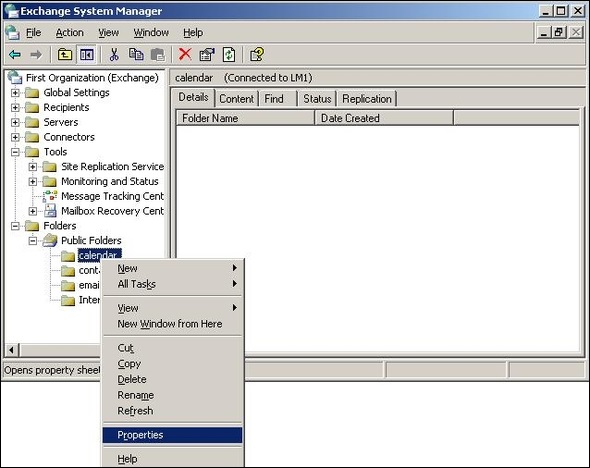Open the View submenu in context menu
This screenshot has width=590, height=468.
pos(173,308)
